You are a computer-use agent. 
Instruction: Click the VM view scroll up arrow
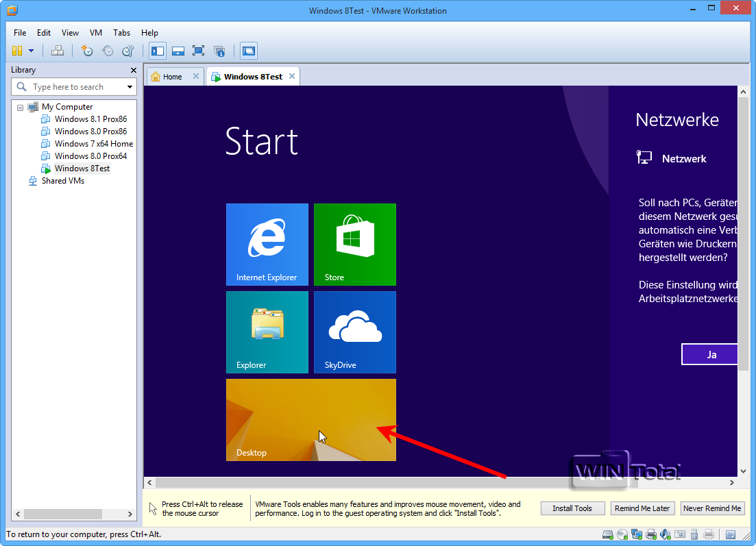click(x=743, y=92)
